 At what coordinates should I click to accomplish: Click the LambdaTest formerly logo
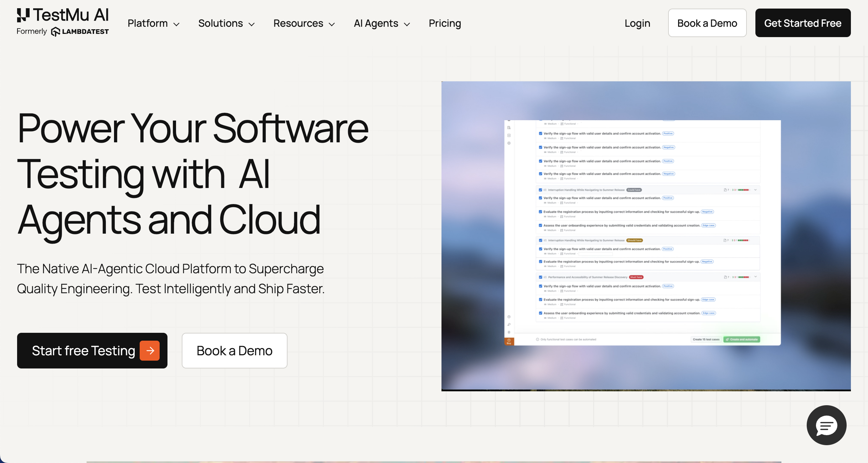80,32
